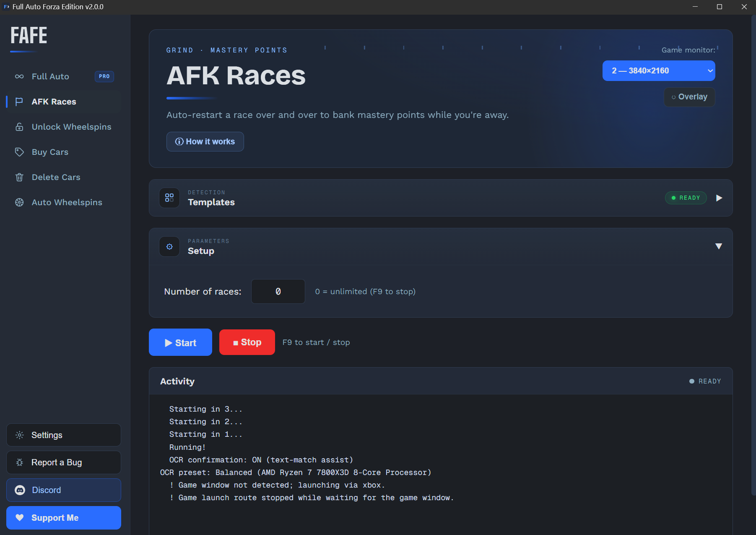Screen dimensions: 756x535
Task: Click the How it works button
Action: click(205, 141)
